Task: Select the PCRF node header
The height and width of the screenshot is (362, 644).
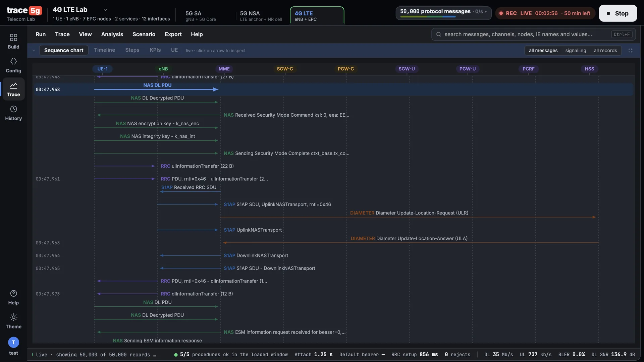Action: pos(529,69)
